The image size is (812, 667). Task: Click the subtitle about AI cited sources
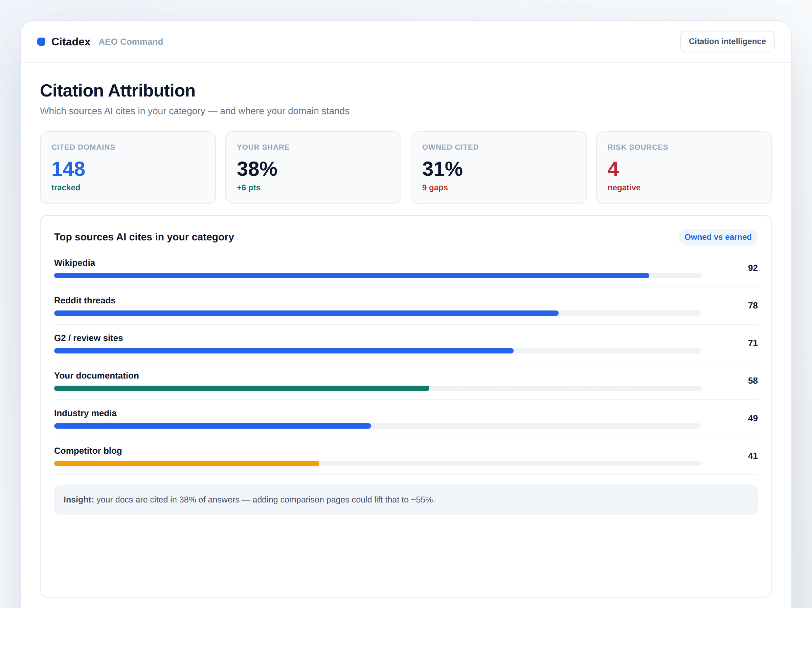click(195, 111)
